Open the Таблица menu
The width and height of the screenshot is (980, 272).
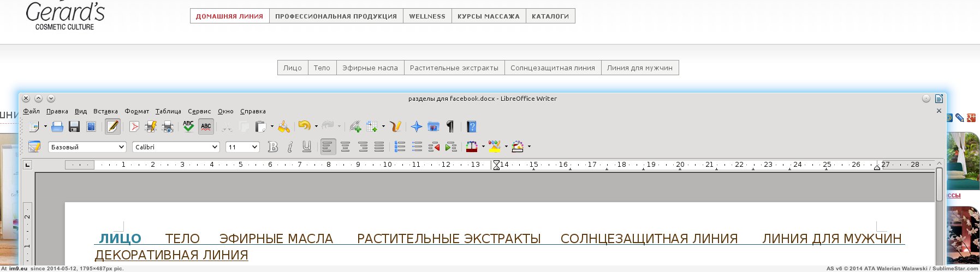[x=168, y=111]
